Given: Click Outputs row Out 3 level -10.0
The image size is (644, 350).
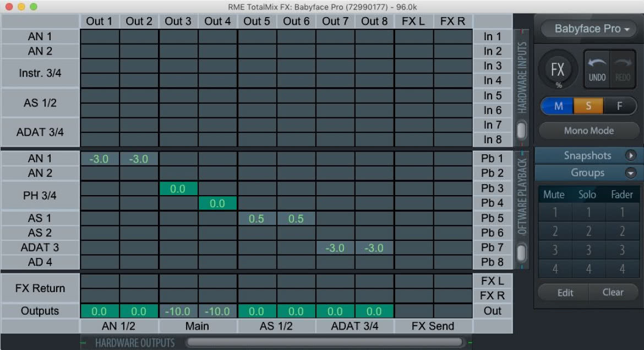Looking at the screenshot, I should coord(178,311).
